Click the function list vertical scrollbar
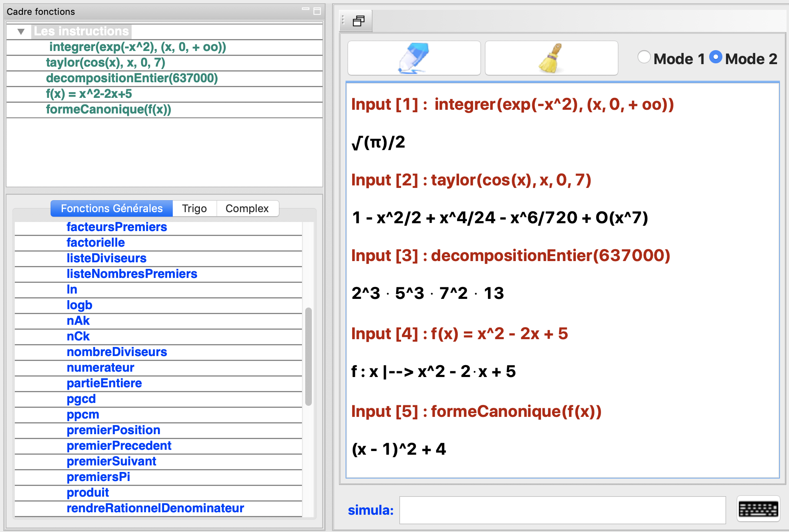This screenshot has height=532, width=789. coord(308,356)
